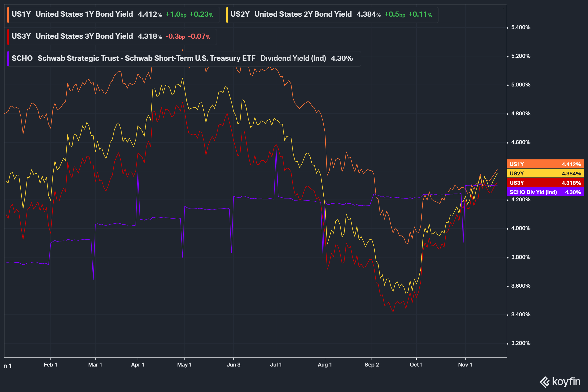This screenshot has width=588, height=392.
Task: Click the orange US1Y color bar
Action: pos(8,15)
